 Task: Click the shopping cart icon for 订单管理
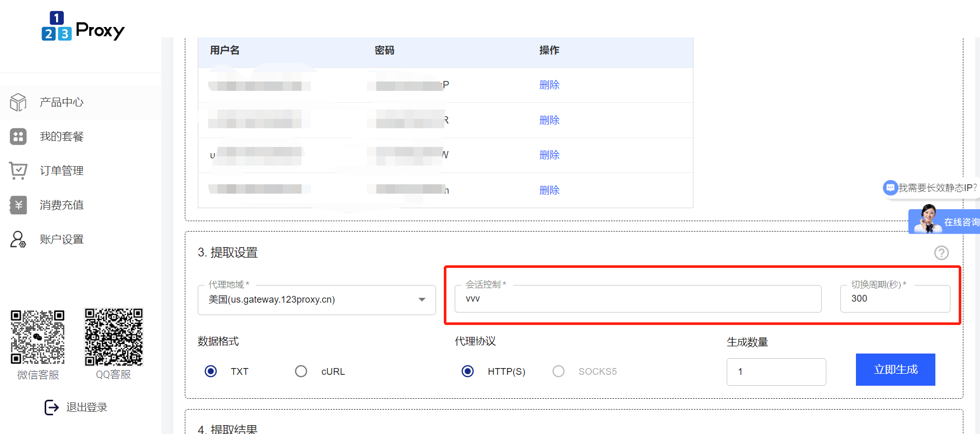coord(18,170)
